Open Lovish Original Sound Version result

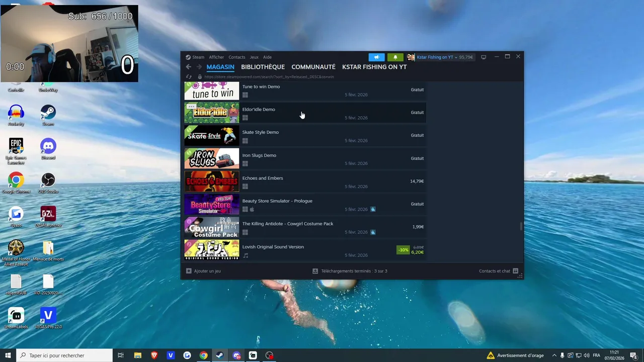pyautogui.click(x=305, y=250)
